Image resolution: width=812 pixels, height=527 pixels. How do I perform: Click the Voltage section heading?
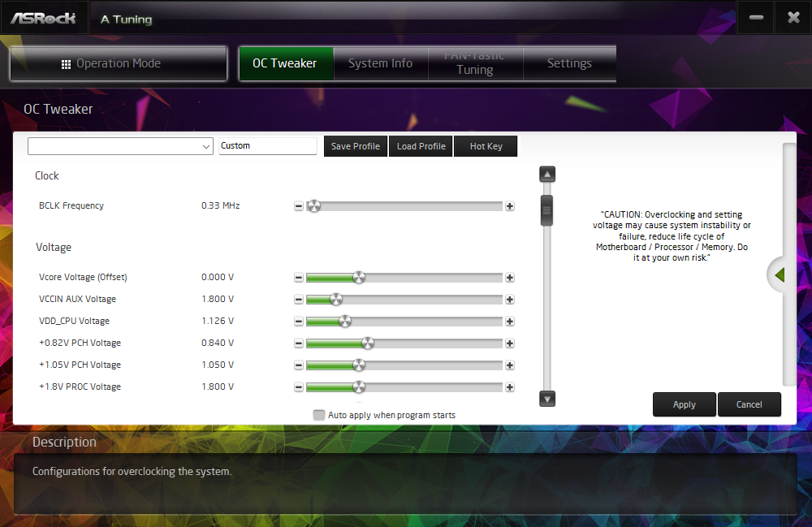pos(54,248)
